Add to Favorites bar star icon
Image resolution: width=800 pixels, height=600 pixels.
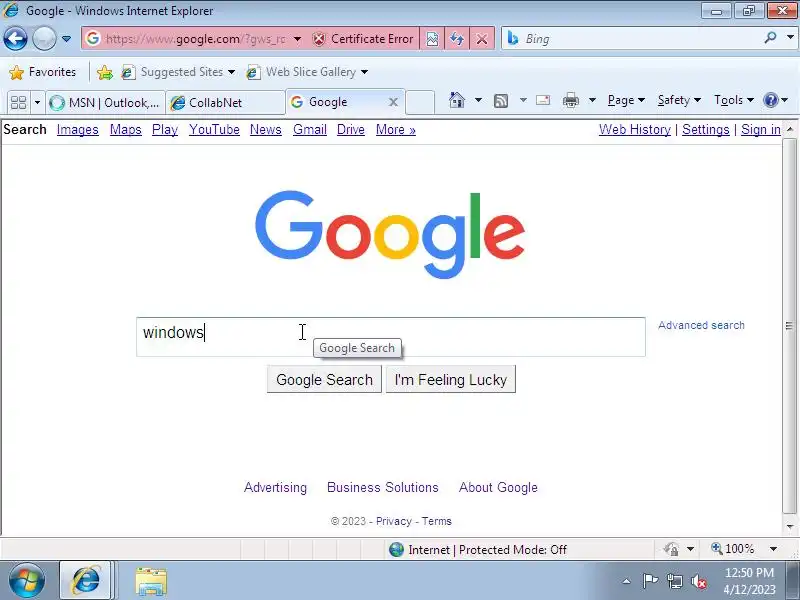pyautogui.click(x=105, y=72)
